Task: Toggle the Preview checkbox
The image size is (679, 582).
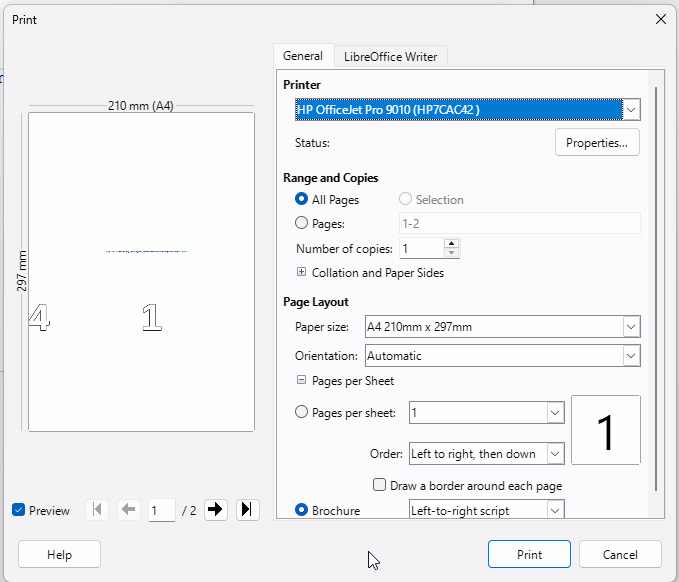Action: tap(19, 511)
